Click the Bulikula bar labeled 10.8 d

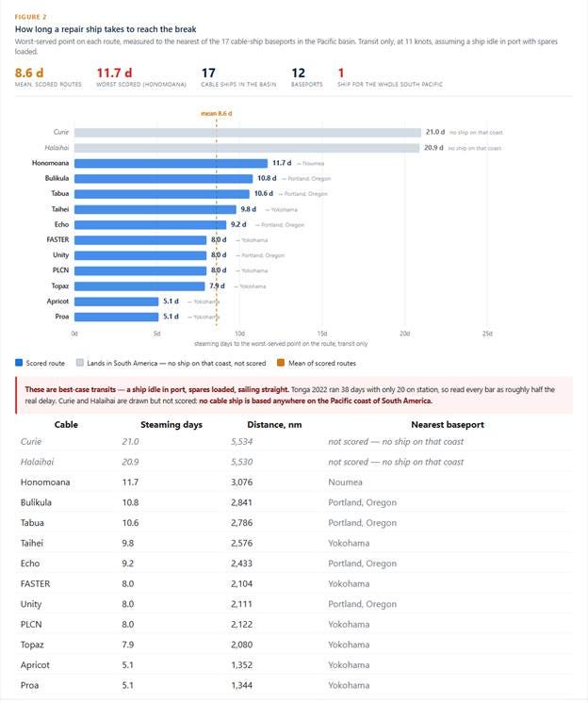coord(164,178)
